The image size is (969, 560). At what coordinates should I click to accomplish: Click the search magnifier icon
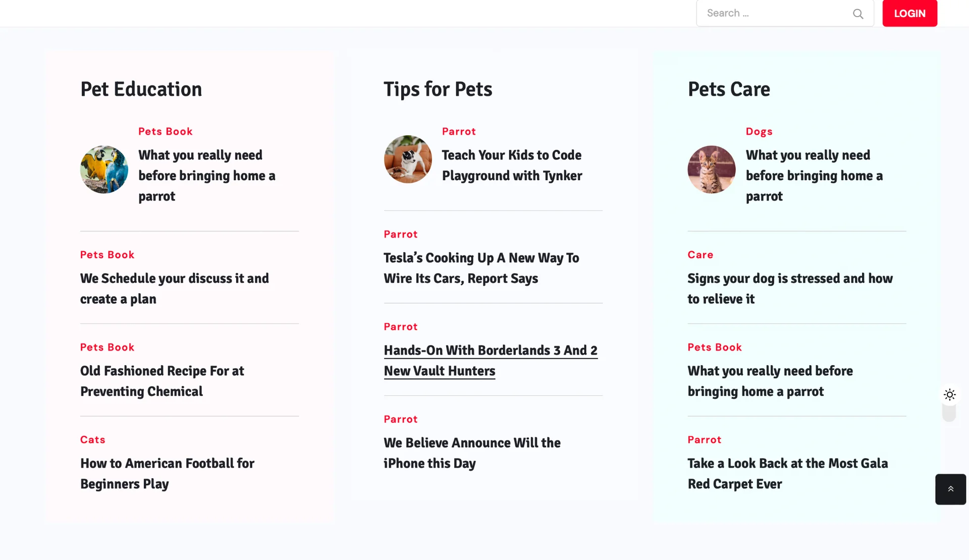(x=858, y=14)
